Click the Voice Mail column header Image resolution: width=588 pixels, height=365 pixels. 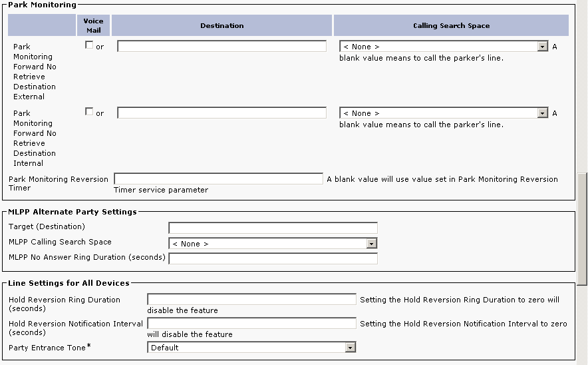pos(93,26)
